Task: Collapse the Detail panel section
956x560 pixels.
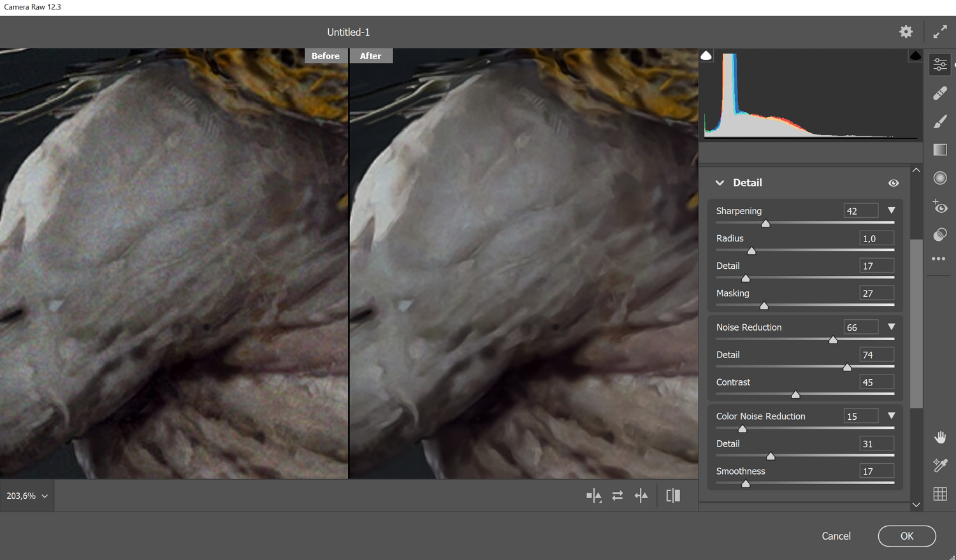Action: coord(720,183)
